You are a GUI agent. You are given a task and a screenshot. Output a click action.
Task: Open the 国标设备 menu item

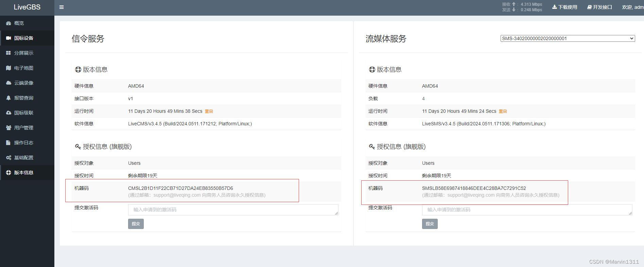click(x=27, y=38)
